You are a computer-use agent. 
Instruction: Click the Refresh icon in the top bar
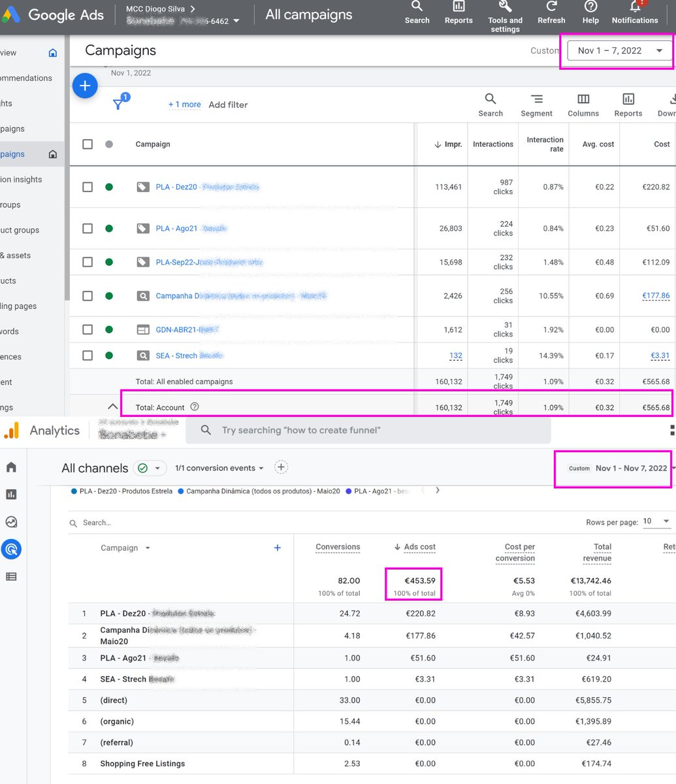[551, 14]
